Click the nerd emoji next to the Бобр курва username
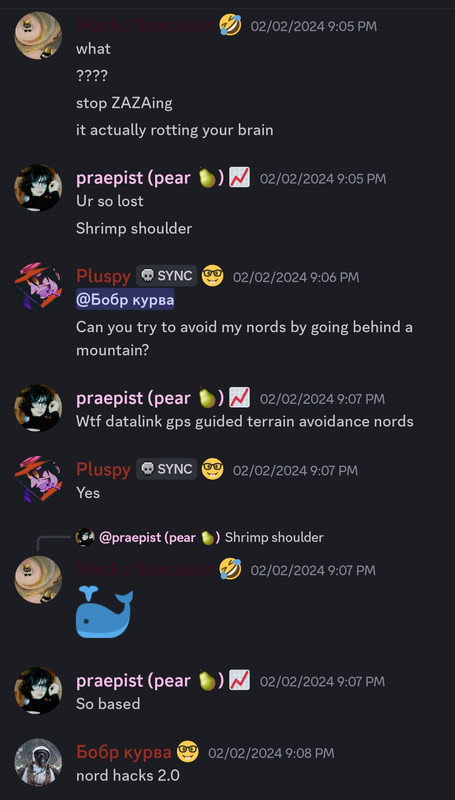Viewport: 455px width, 800px height. pos(188,752)
